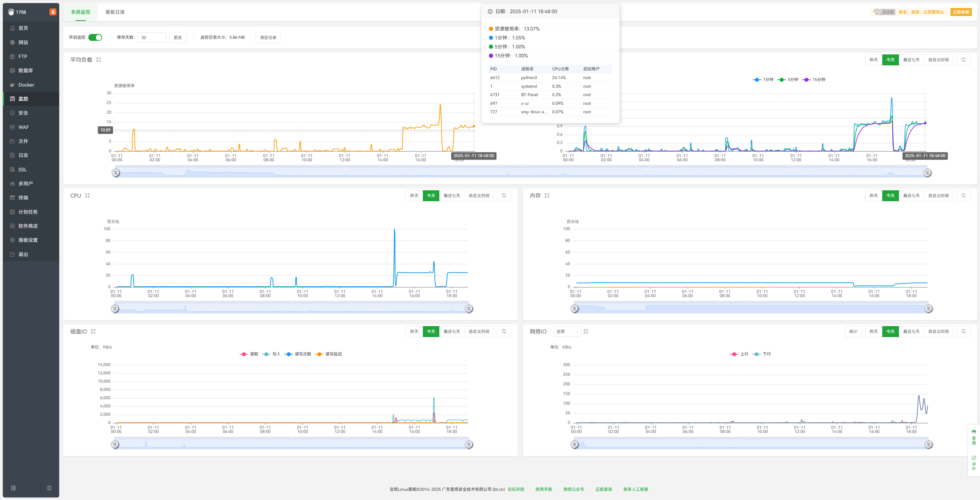Screen dimensions: 980x500
Task: Click the 更改 save days button
Action: pyautogui.click(x=178, y=37)
